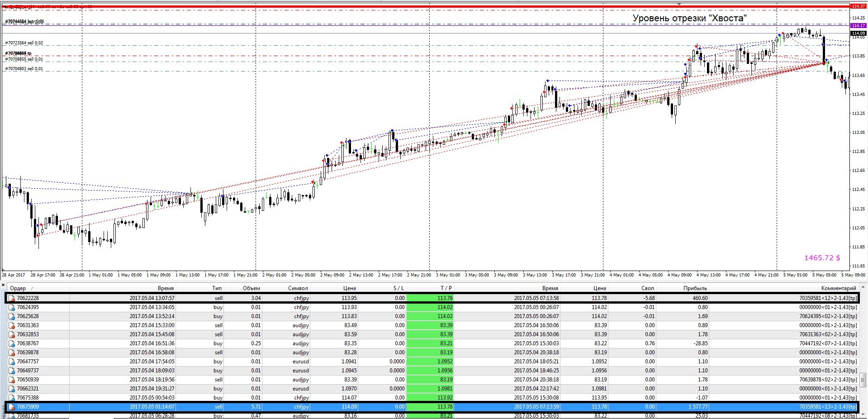Click the sell order icon for 70639878
The image size is (868, 419).
click(x=12, y=352)
